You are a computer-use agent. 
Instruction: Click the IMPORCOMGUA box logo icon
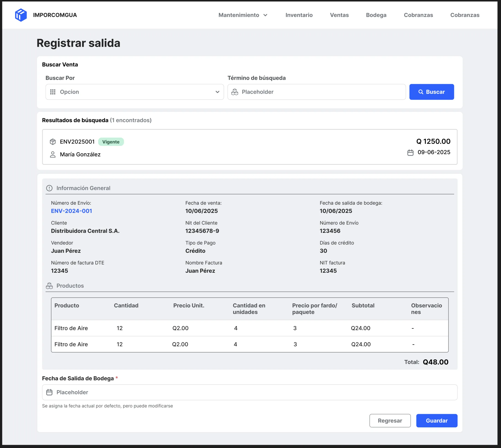[21, 15]
